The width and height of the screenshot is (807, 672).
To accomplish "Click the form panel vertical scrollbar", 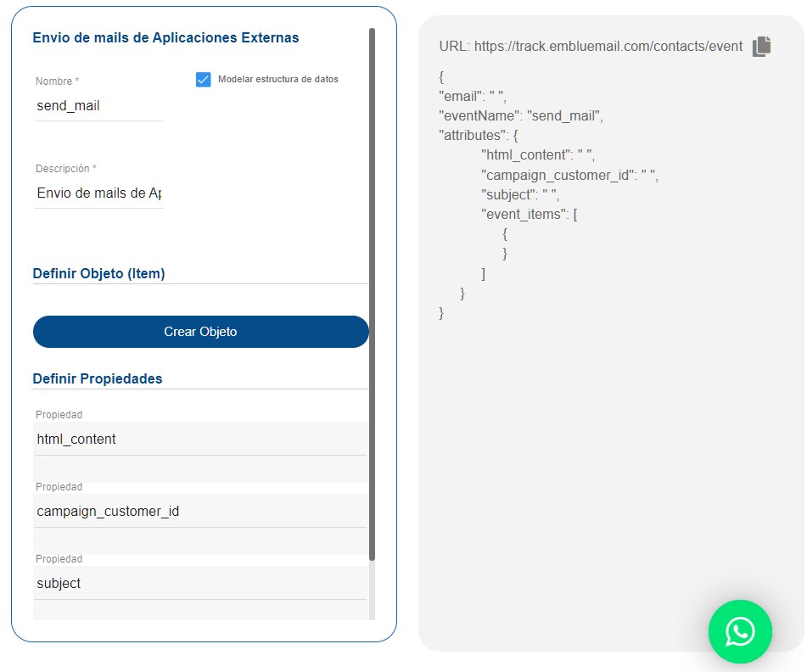I will click(373, 294).
